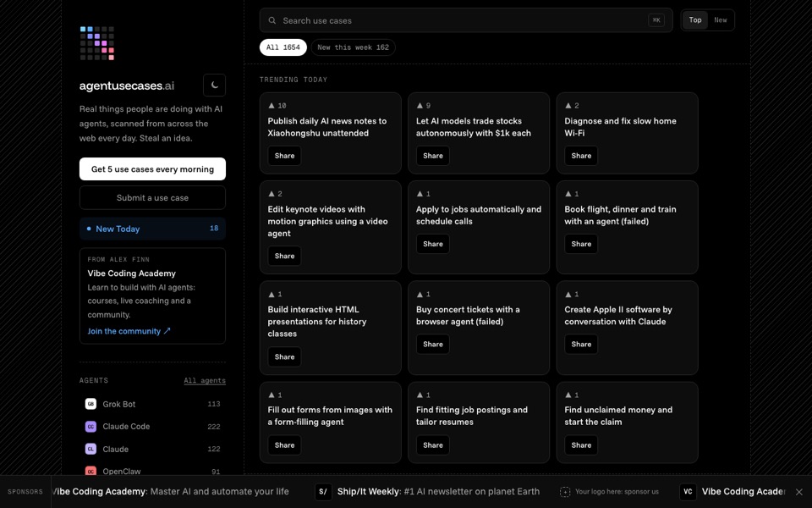Open the All agents link

tap(205, 380)
